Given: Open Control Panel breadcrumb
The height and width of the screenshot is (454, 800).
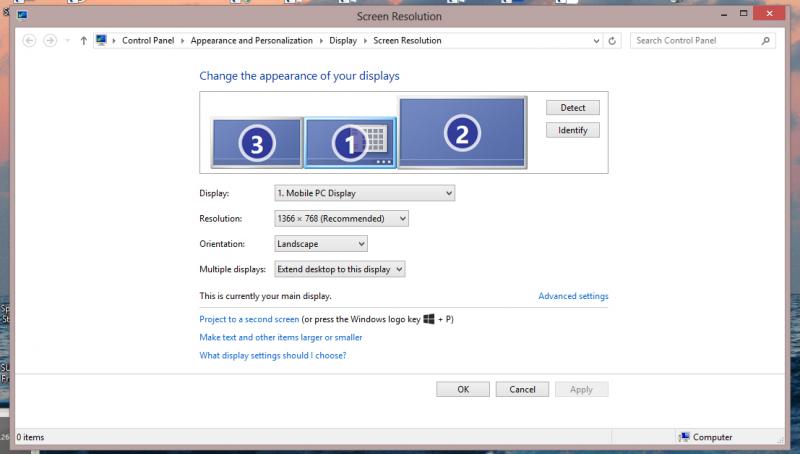Looking at the screenshot, I should (x=148, y=40).
